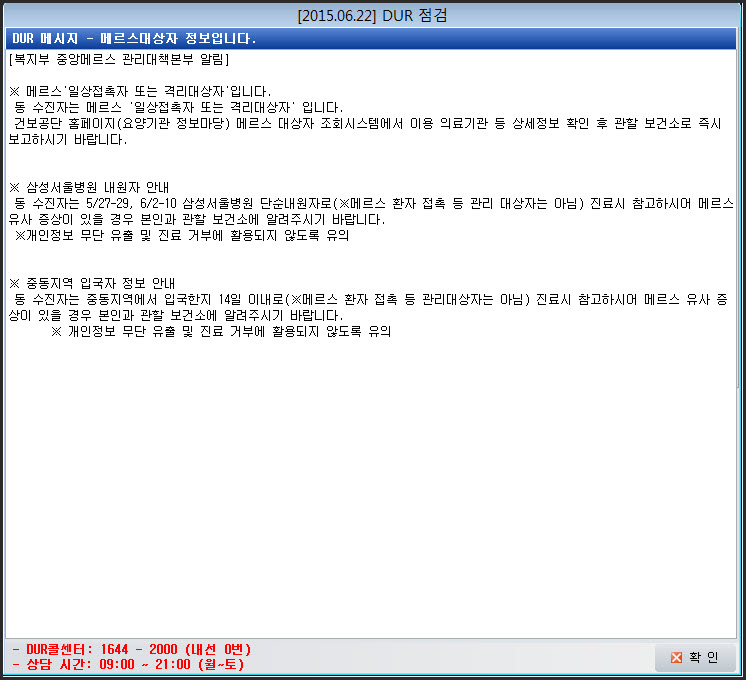Image resolution: width=746 pixels, height=680 pixels.
Task: Click the line starting '유사 증상이 있을 경우 본인과'
Action: click(x=195, y=219)
